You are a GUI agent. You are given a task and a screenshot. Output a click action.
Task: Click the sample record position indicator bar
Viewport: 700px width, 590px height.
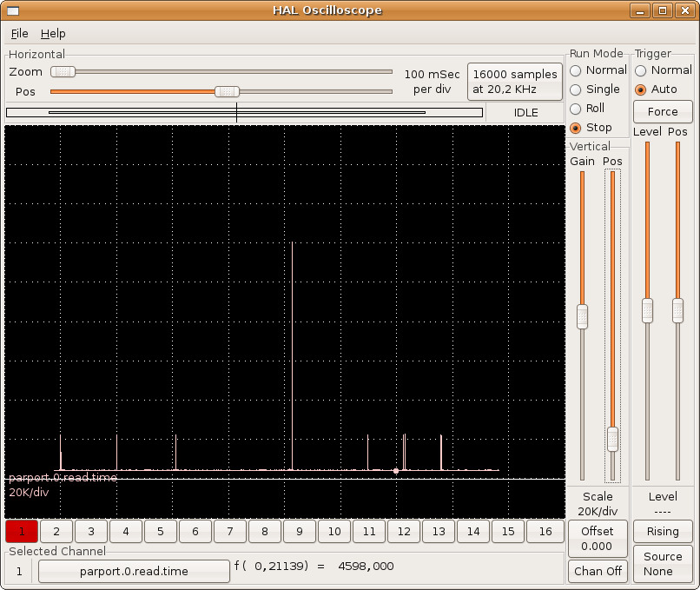tap(244, 113)
